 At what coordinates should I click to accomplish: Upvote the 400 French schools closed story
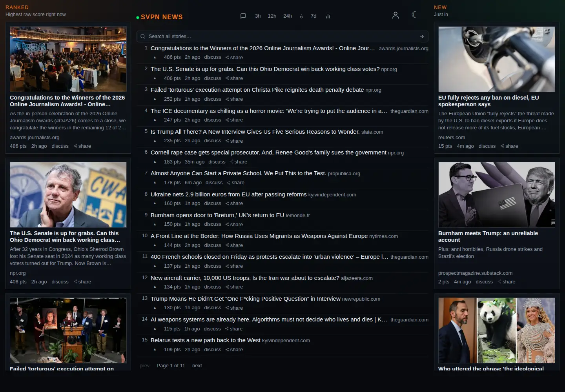click(x=155, y=266)
